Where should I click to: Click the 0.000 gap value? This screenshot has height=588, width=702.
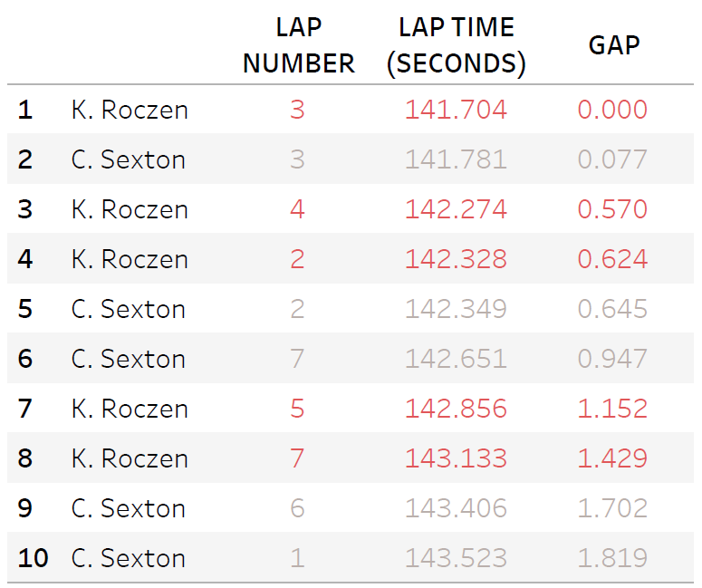click(613, 111)
